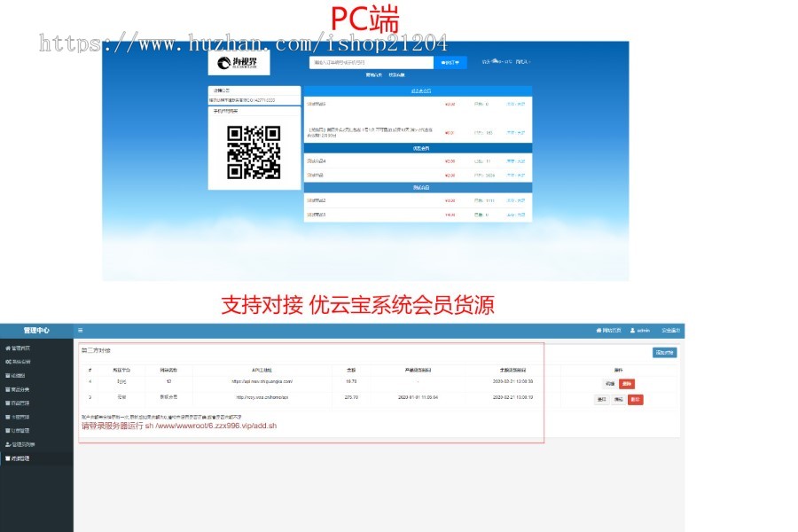Viewport: 798px width, 532px height.
Task: Click the logout link in admin header
Action: [671, 330]
